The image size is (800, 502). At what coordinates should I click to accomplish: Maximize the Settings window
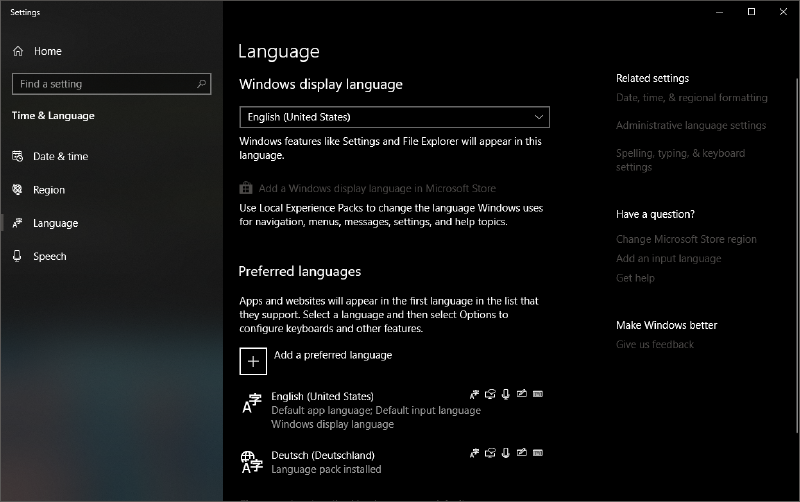(x=751, y=12)
